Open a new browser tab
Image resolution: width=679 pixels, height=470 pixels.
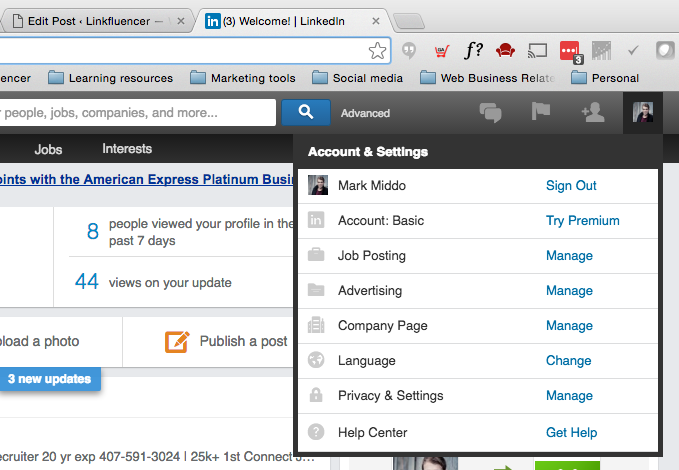pyautogui.click(x=408, y=21)
